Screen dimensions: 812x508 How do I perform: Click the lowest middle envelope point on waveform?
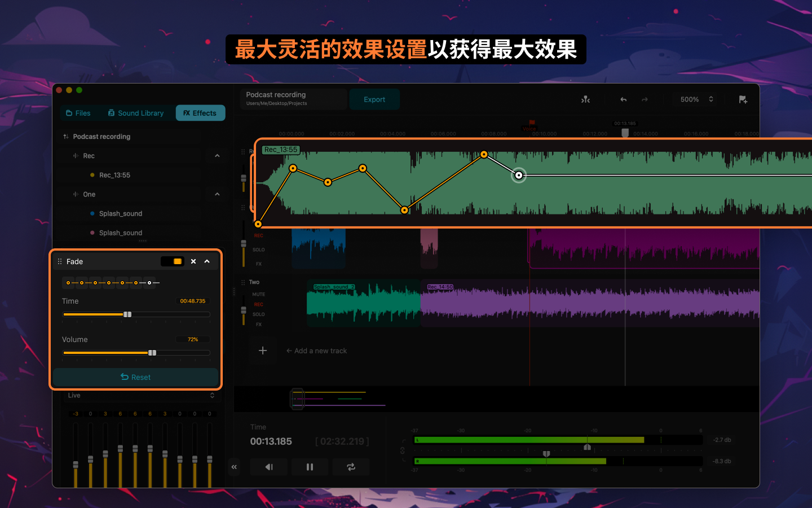tap(404, 210)
